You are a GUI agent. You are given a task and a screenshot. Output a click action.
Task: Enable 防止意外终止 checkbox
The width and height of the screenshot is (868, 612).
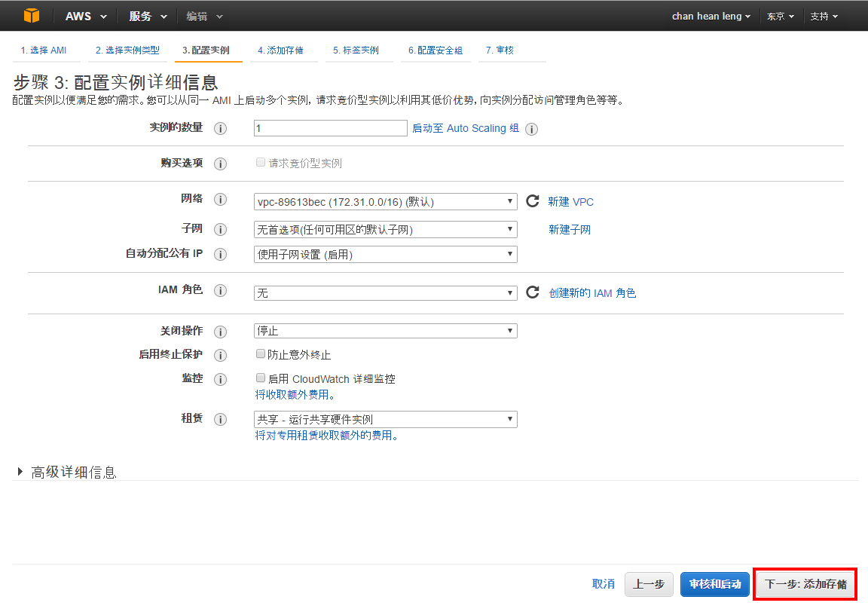pyautogui.click(x=260, y=353)
